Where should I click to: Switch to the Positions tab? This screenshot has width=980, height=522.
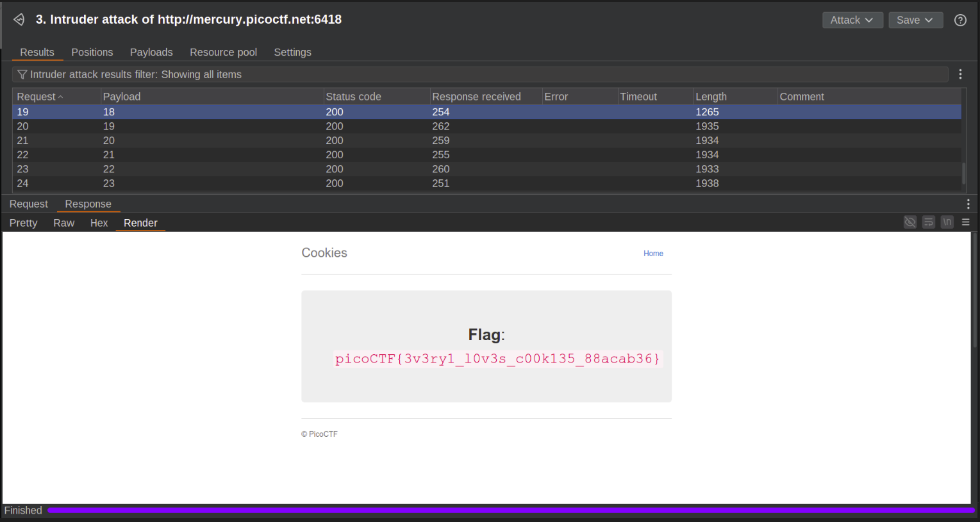pos(92,52)
